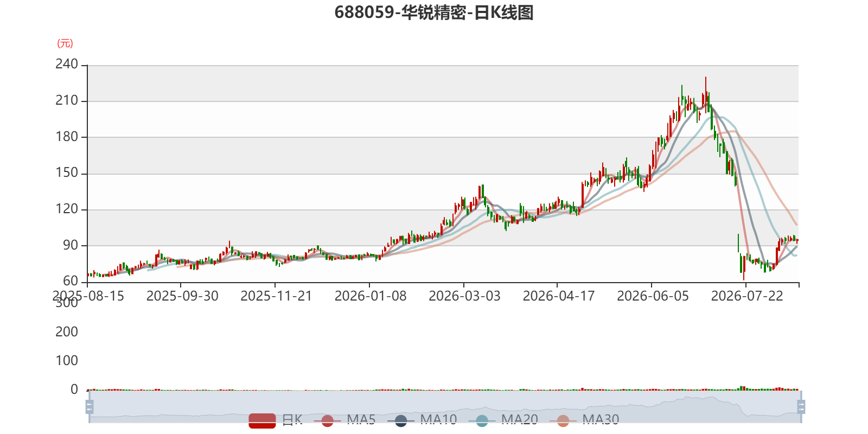The height and width of the screenshot is (434, 868).
Task: Click the MA30 legend text label
Action: click(x=601, y=420)
